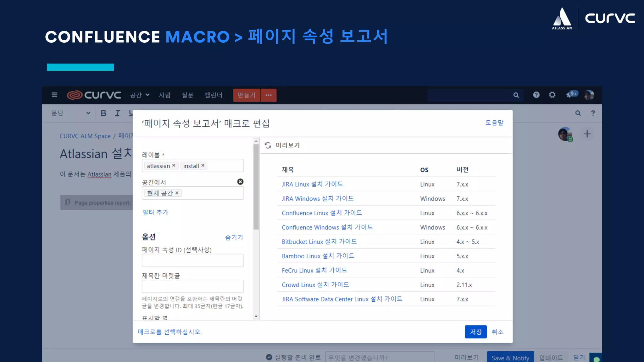The image size is (644, 362).
Task: Toggle italic formatting in the editor toolbar
Action: [x=117, y=113]
